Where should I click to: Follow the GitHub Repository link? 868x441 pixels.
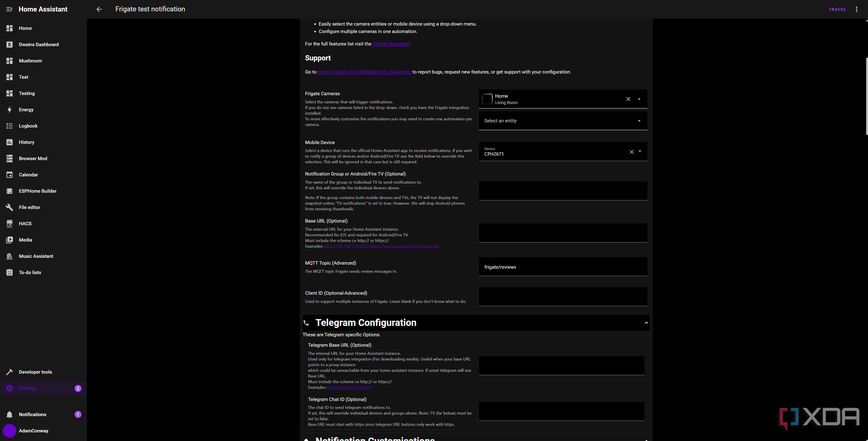391,44
